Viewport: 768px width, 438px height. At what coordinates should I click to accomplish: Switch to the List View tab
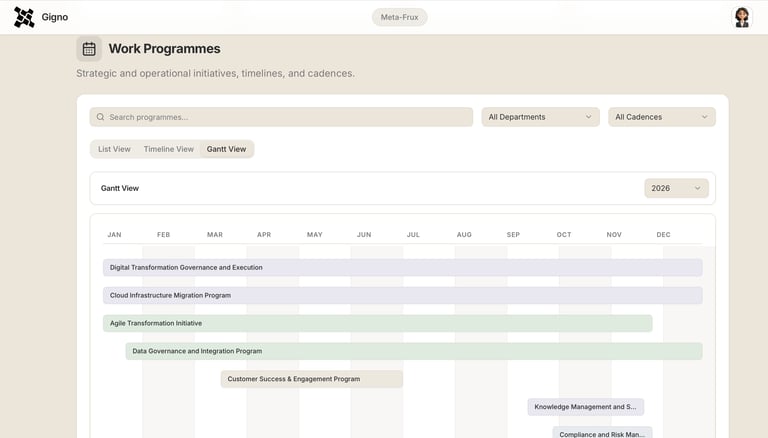pyautogui.click(x=114, y=149)
